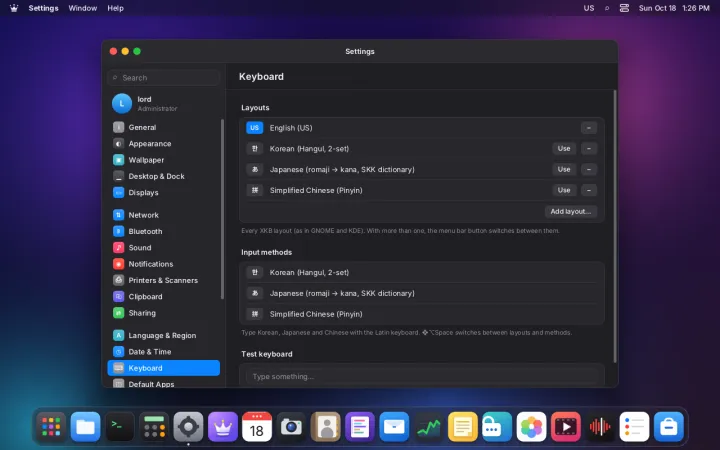
Task: Open Date & Time settings
Action: 163,352
